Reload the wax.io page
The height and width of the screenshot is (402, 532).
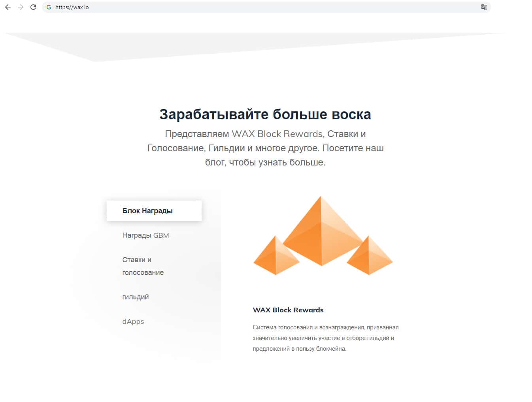click(33, 7)
